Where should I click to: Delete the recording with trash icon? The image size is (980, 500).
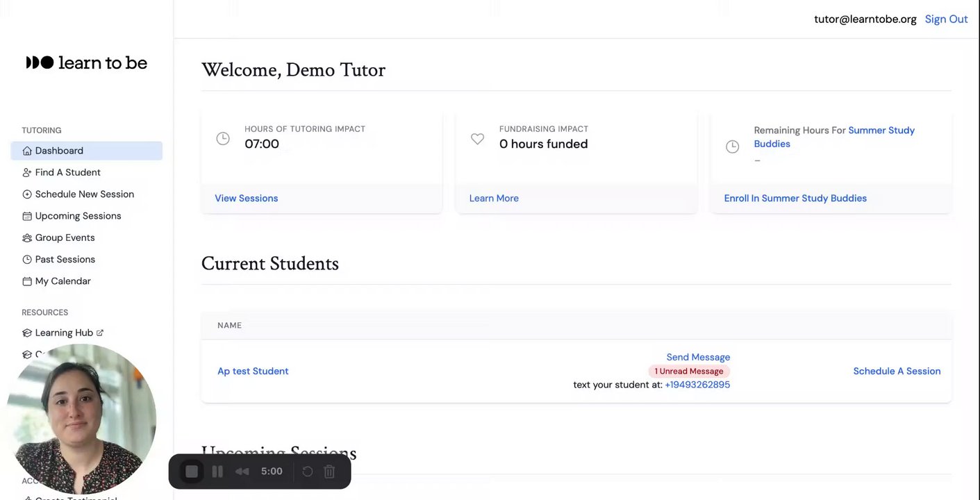[330, 472]
